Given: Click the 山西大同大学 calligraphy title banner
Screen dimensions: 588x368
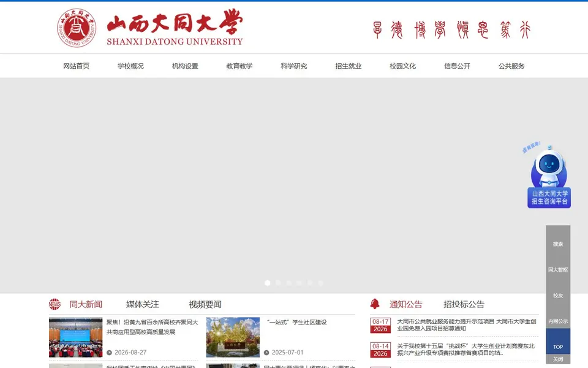Looking at the screenshot, I should click(175, 28).
